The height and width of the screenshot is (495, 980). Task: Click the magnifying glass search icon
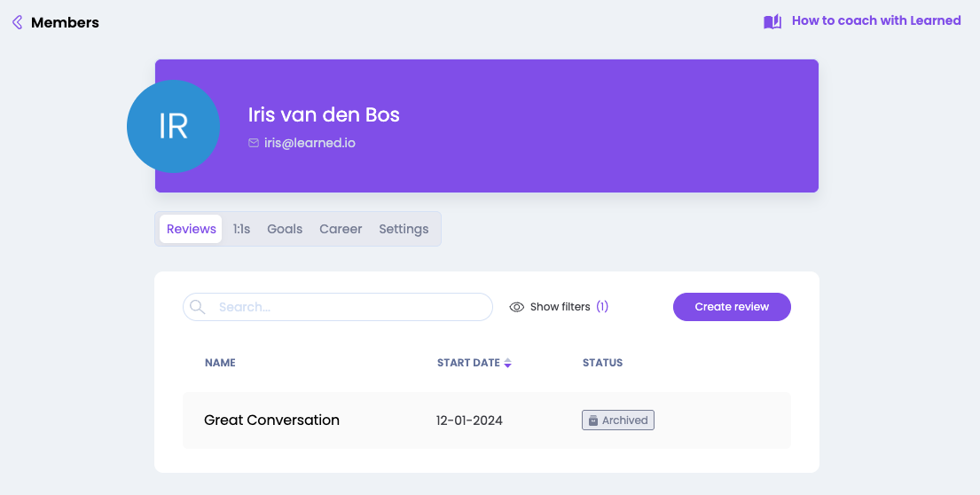pos(198,307)
